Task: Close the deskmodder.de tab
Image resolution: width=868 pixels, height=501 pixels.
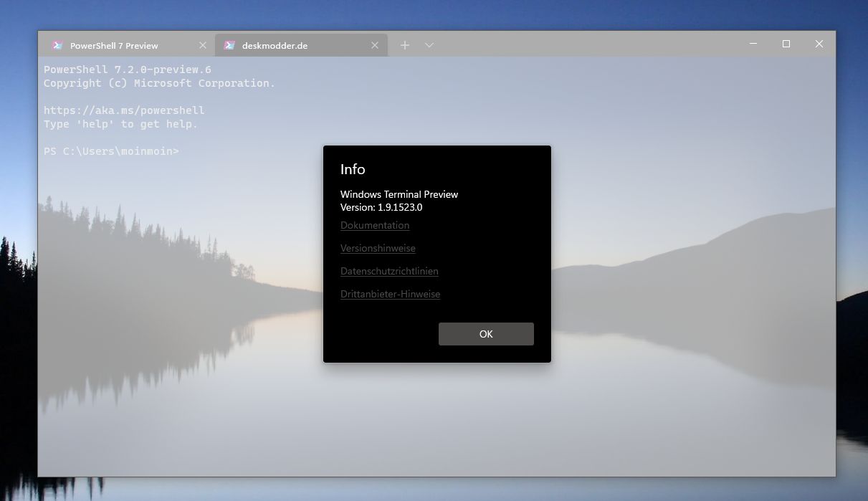Action: click(x=375, y=45)
